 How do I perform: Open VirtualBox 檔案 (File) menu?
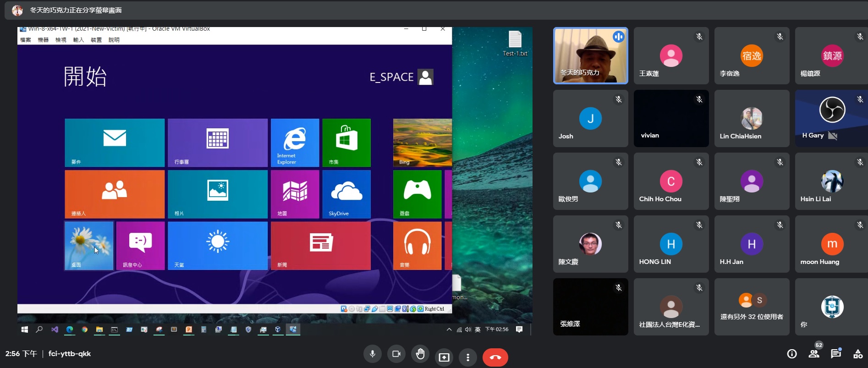[x=26, y=40]
